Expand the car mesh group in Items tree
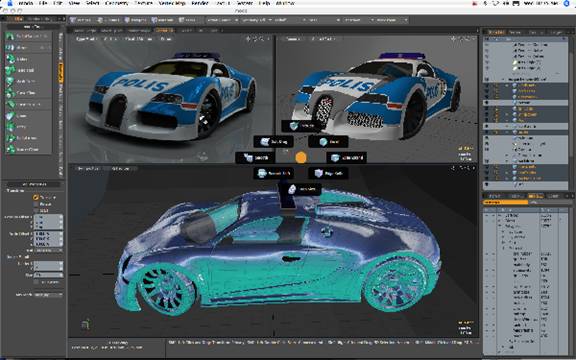Viewport: 576px width, 360px height. (x=503, y=79)
